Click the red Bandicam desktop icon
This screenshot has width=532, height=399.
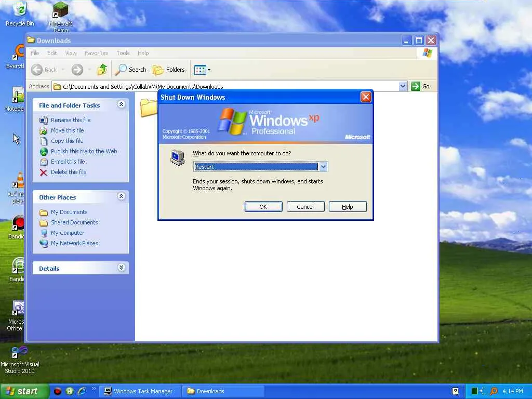pyautogui.click(x=17, y=227)
